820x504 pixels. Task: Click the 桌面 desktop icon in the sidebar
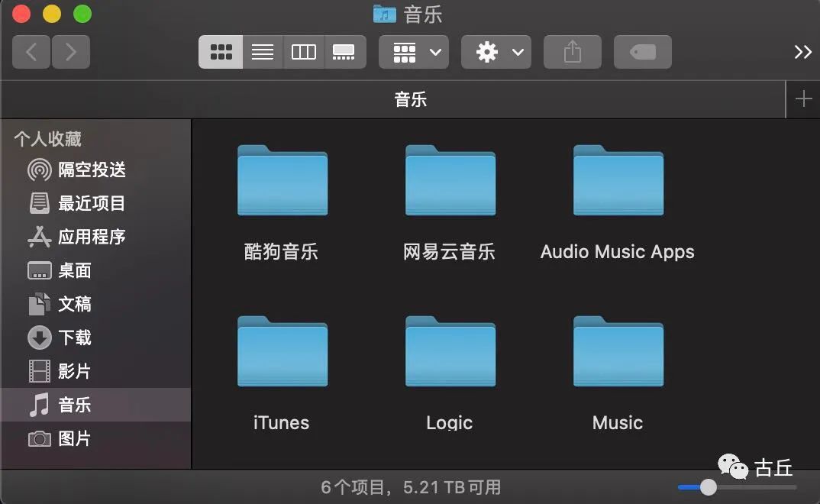39,271
